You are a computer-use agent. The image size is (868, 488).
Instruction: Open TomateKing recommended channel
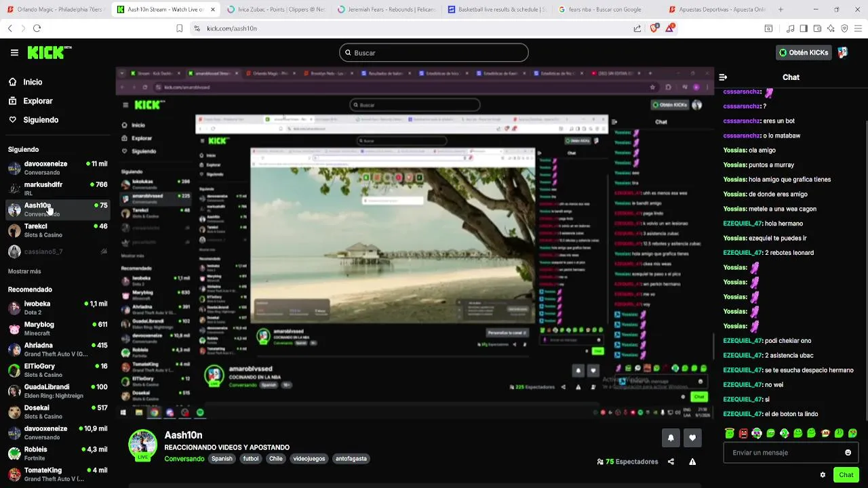click(57, 474)
